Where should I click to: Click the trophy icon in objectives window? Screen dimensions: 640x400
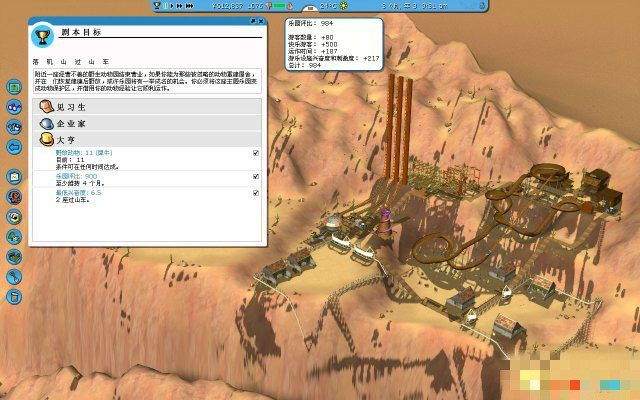pyautogui.click(x=42, y=37)
